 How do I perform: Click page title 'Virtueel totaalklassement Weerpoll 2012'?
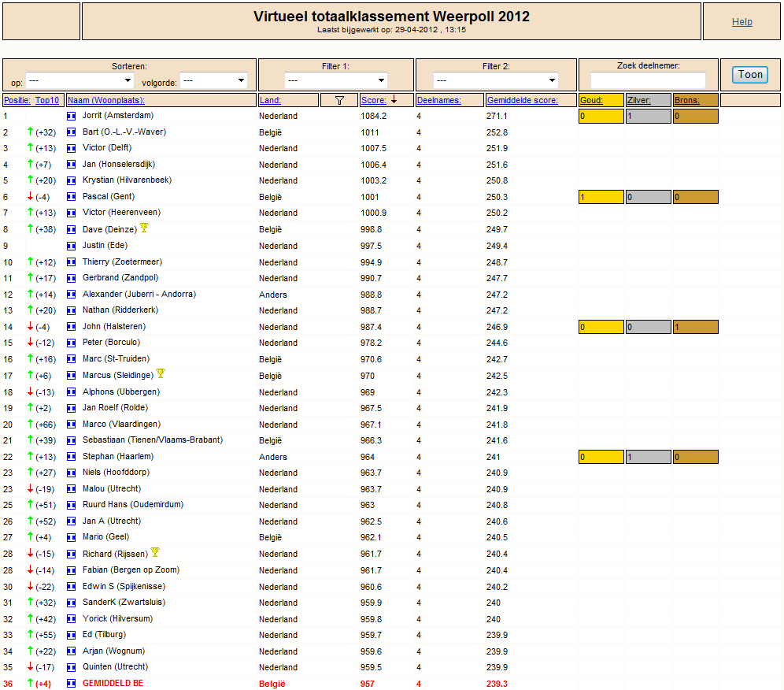tap(391, 17)
